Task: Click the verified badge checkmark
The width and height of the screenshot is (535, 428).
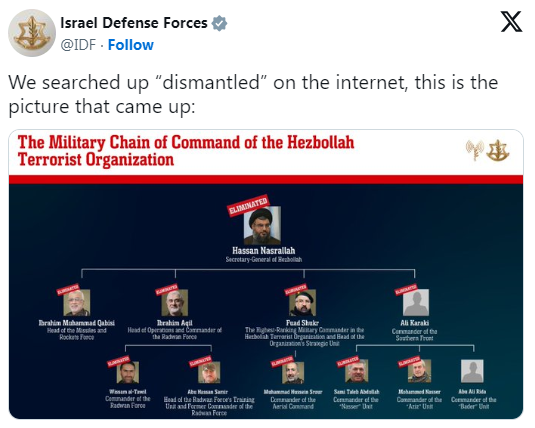Action: (x=219, y=23)
